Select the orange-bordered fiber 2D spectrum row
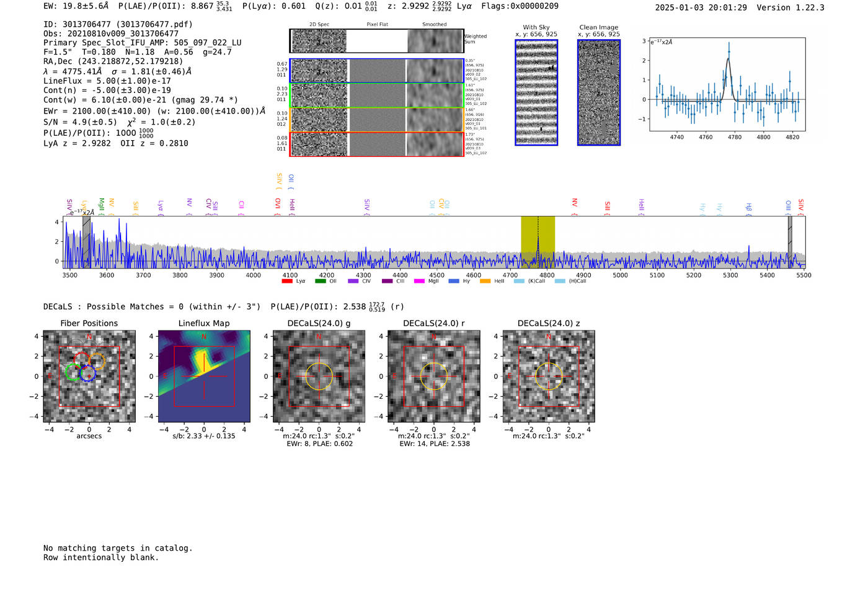The width and height of the screenshot is (868, 591). pos(376,120)
